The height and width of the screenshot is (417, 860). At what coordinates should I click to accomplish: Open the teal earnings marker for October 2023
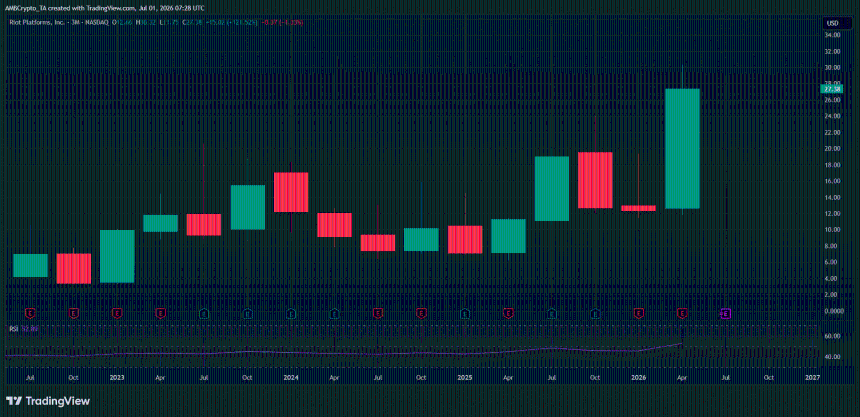click(x=247, y=313)
